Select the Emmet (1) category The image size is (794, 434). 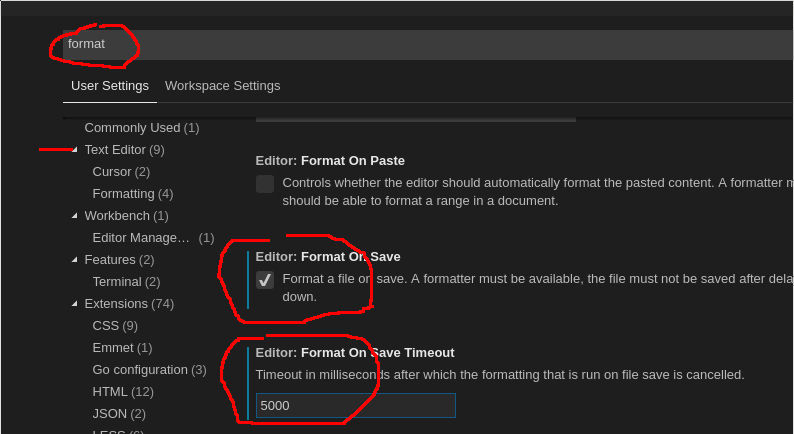[x=122, y=348]
